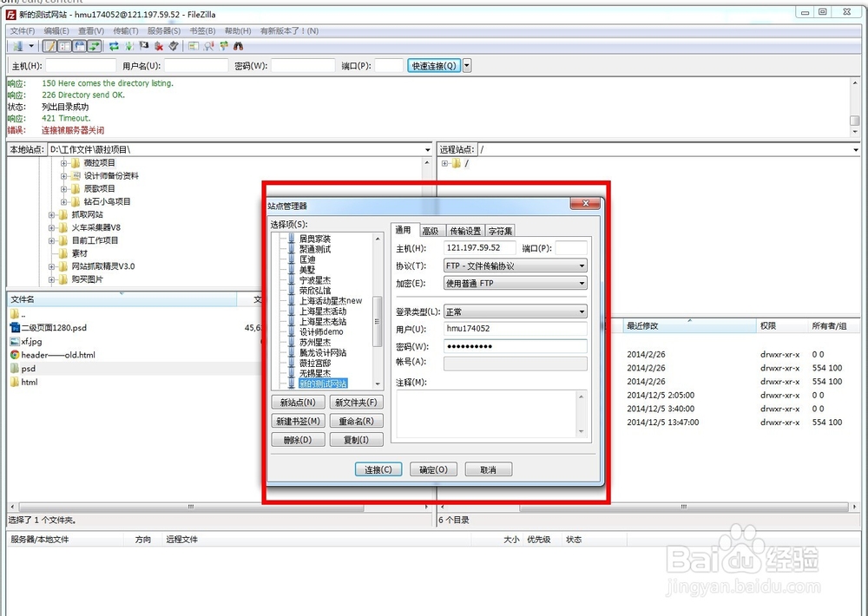
Task: Click the 连接(C) connect button
Action: tap(378, 469)
